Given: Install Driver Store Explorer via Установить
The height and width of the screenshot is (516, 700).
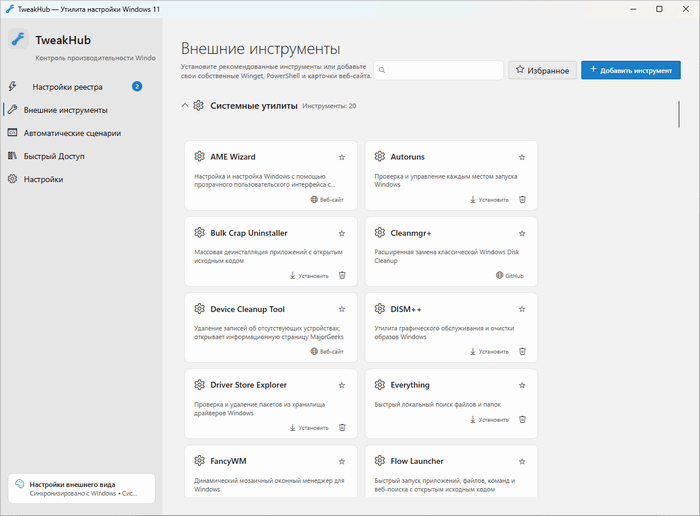Looking at the screenshot, I should click(309, 428).
